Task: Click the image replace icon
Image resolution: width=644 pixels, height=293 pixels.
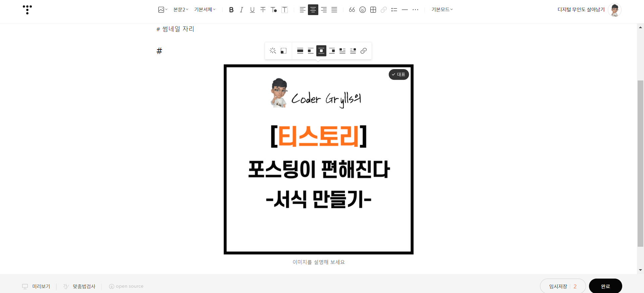Action: coord(283,51)
